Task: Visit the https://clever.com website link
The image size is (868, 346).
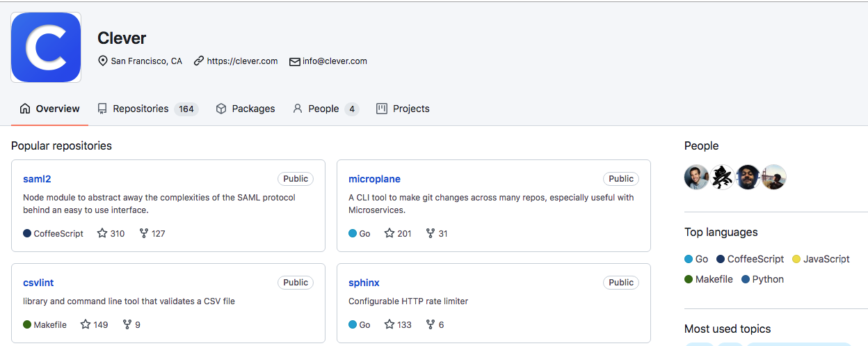Action: [242, 61]
